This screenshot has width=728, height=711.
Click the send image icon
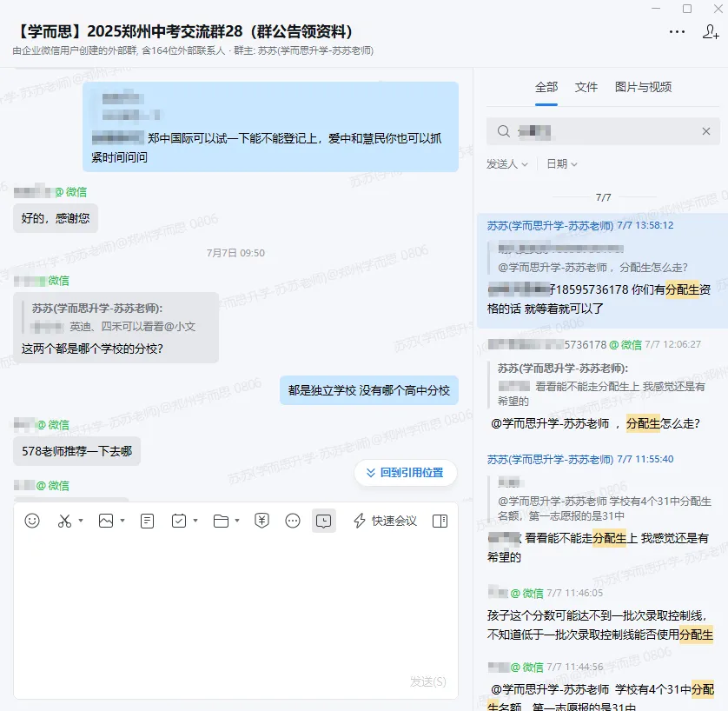(x=104, y=521)
